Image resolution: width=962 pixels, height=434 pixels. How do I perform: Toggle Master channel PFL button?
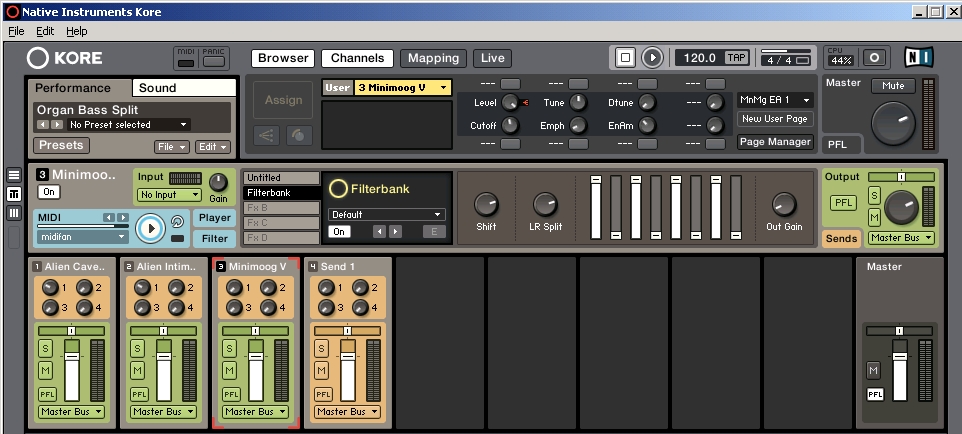coord(875,394)
